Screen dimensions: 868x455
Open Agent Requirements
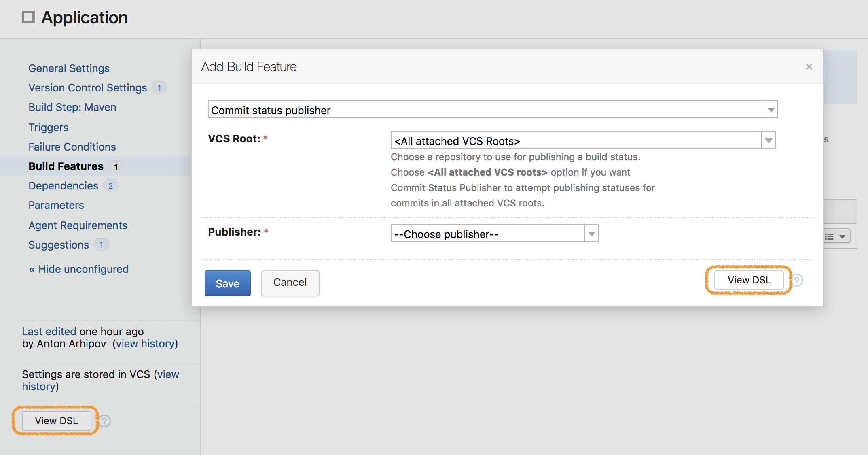[x=78, y=225]
